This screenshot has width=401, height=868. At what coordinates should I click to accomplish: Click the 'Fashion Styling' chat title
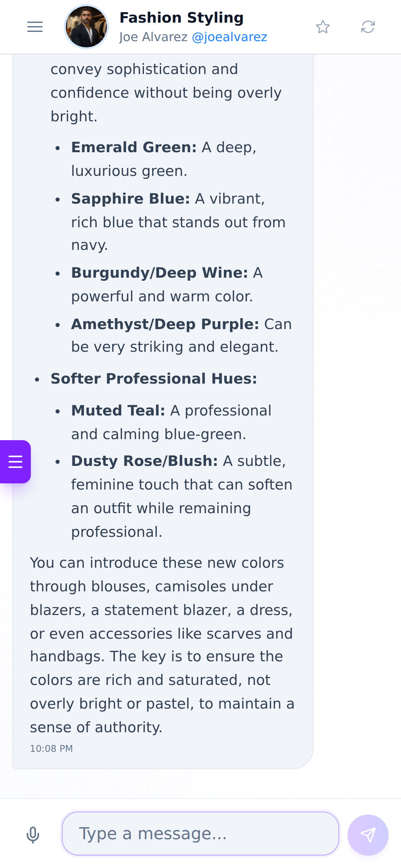[x=182, y=18]
